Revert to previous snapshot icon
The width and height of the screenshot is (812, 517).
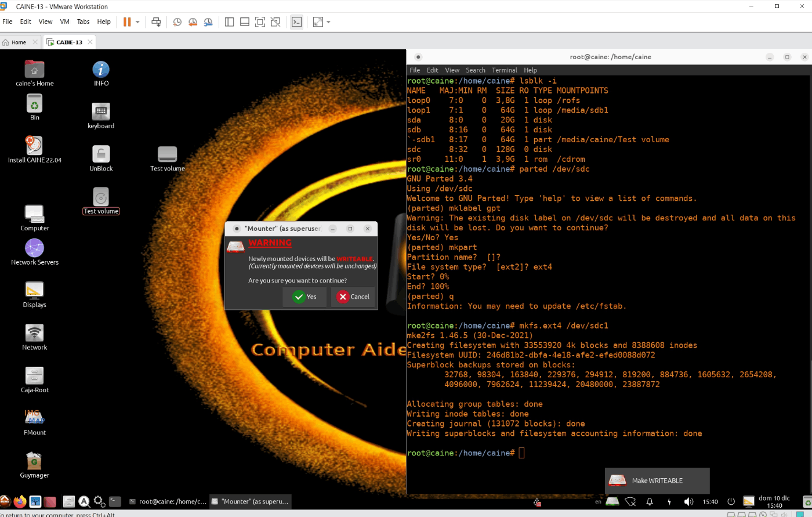coord(193,22)
